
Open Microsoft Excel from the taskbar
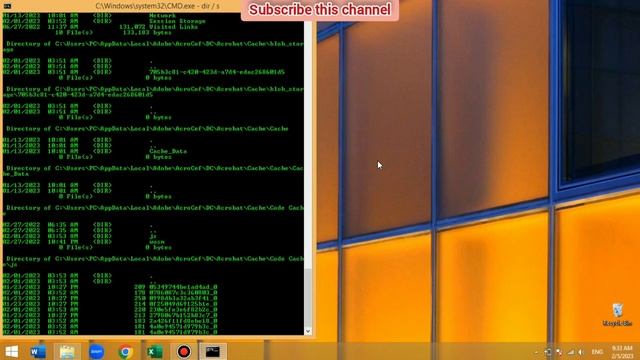[155, 351]
